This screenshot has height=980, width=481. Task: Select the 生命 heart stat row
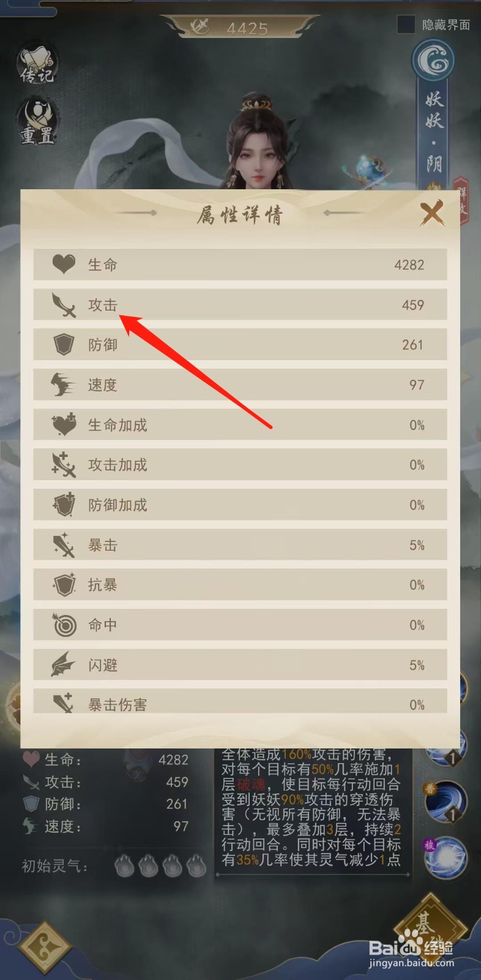240,265
